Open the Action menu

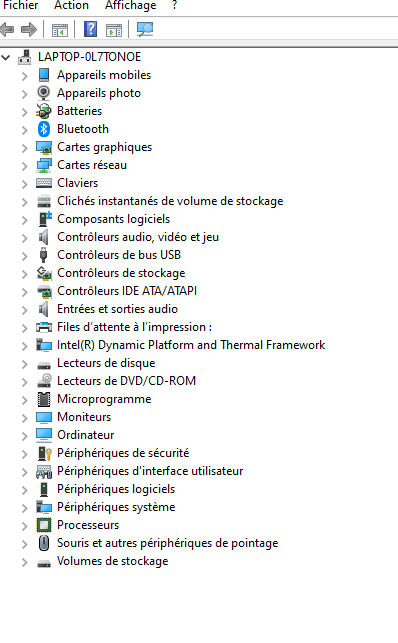click(x=71, y=5)
